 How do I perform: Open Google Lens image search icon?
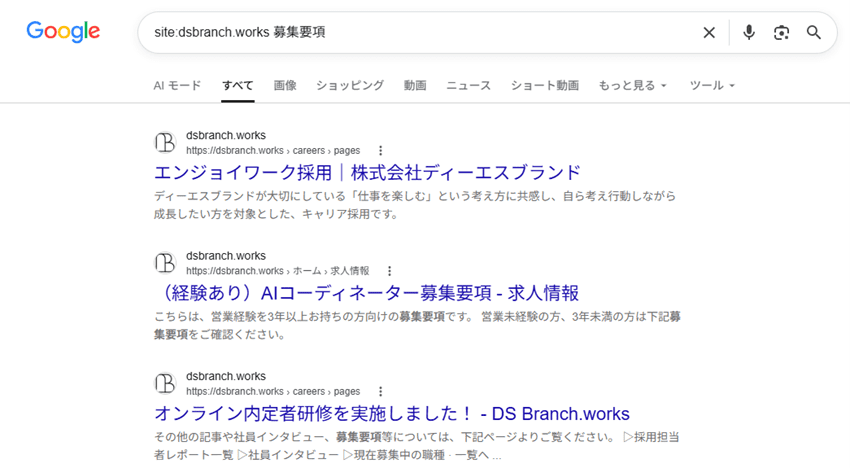[x=781, y=33]
